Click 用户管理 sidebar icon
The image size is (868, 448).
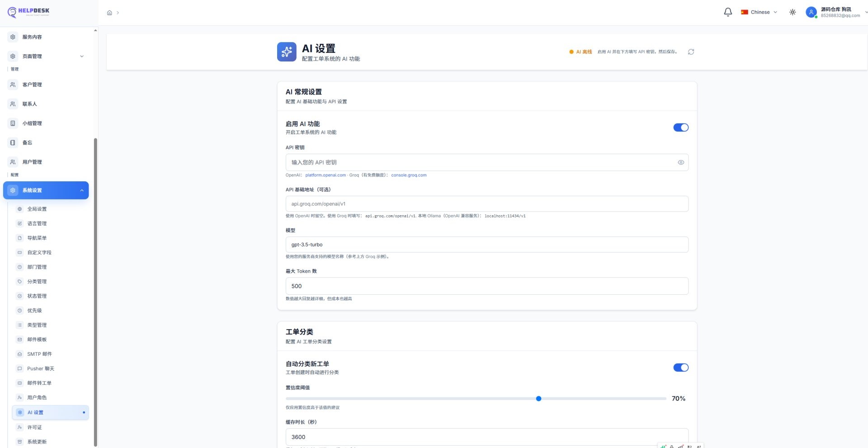coord(13,162)
